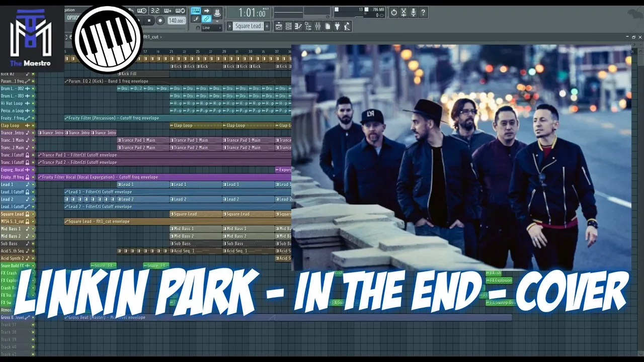
Task: Click the right arrow auto-scroll icon
Action: click(x=207, y=11)
